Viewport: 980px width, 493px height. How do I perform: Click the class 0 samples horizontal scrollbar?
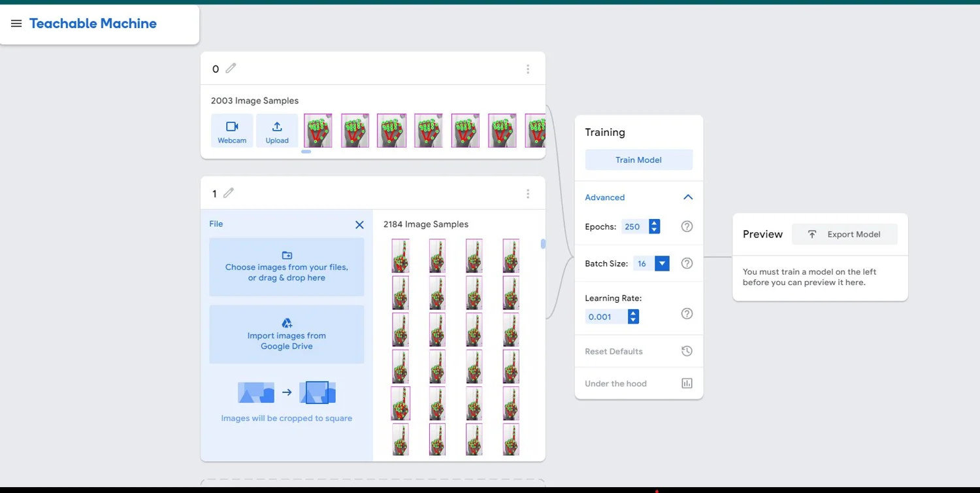pyautogui.click(x=306, y=152)
